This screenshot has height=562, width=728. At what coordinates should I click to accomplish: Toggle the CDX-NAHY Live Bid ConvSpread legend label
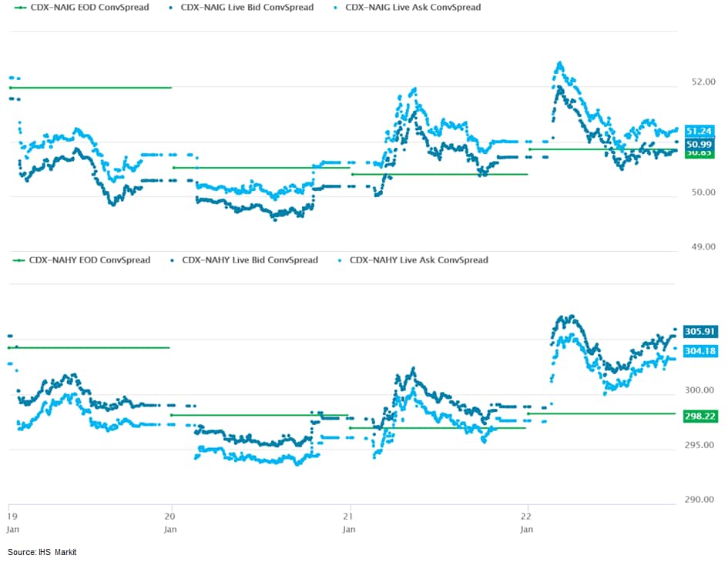250,260
